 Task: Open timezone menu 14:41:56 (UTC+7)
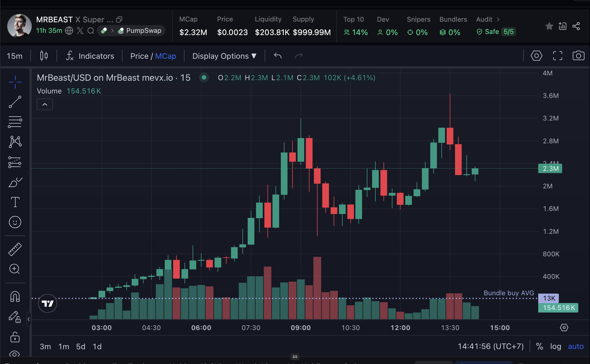click(x=491, y=346)
